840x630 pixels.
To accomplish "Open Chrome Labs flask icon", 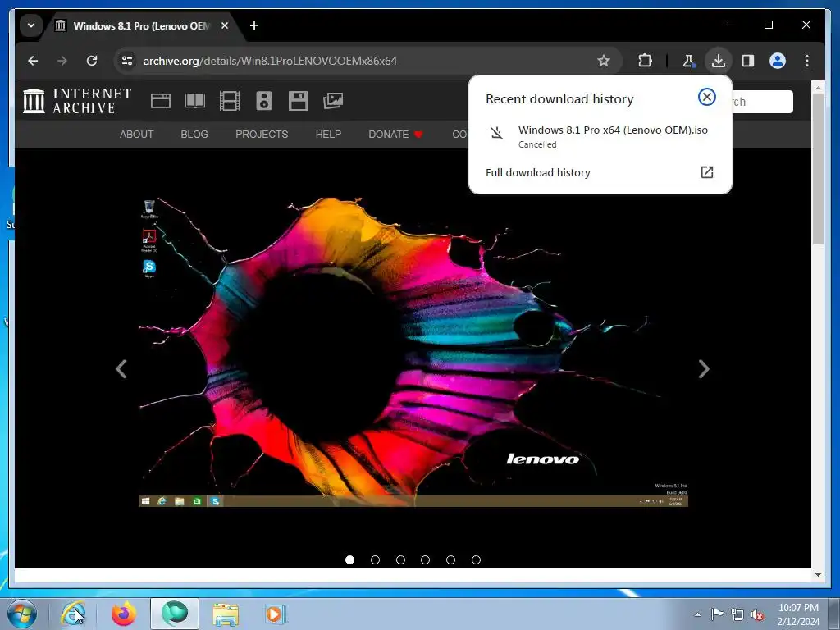I will [688, 61].
